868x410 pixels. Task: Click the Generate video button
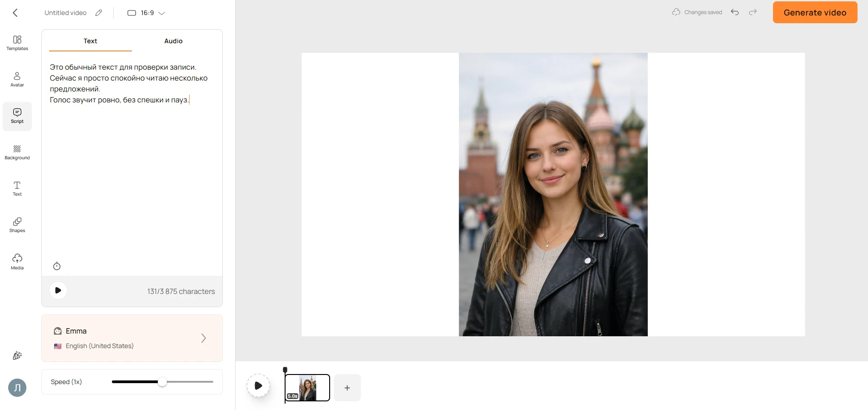[x=815, y=12]
